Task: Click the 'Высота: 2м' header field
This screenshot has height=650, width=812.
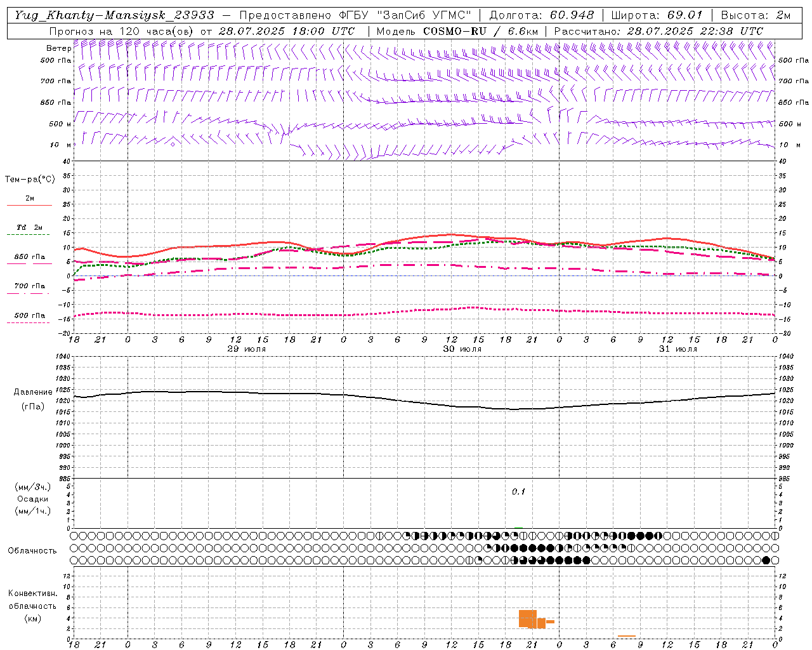Action: click(756, 15)
